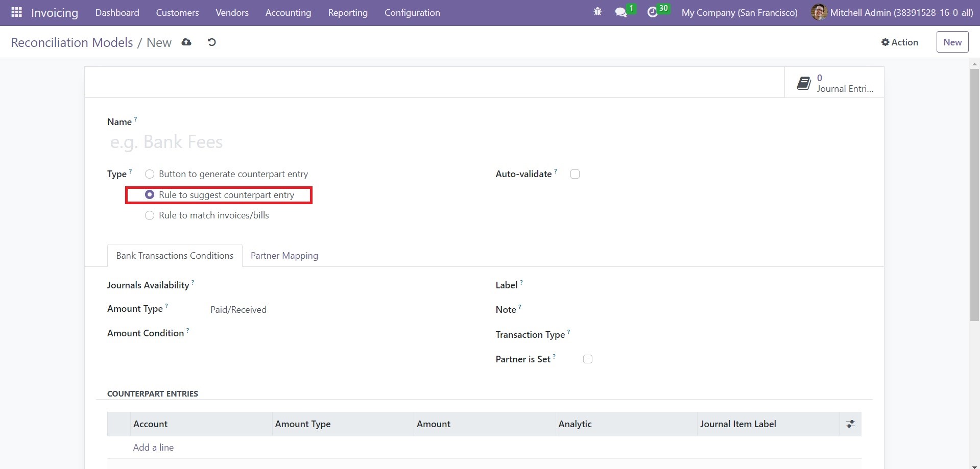Open the Vendors menu
Image resolution: width=980 pixels, height=469 pixels.
(x=232, y=12)
